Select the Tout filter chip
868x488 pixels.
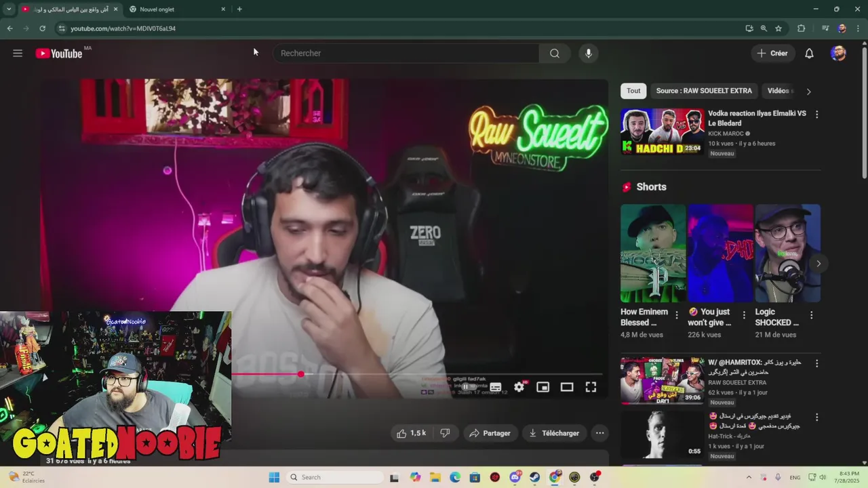[x=633, y=91]
